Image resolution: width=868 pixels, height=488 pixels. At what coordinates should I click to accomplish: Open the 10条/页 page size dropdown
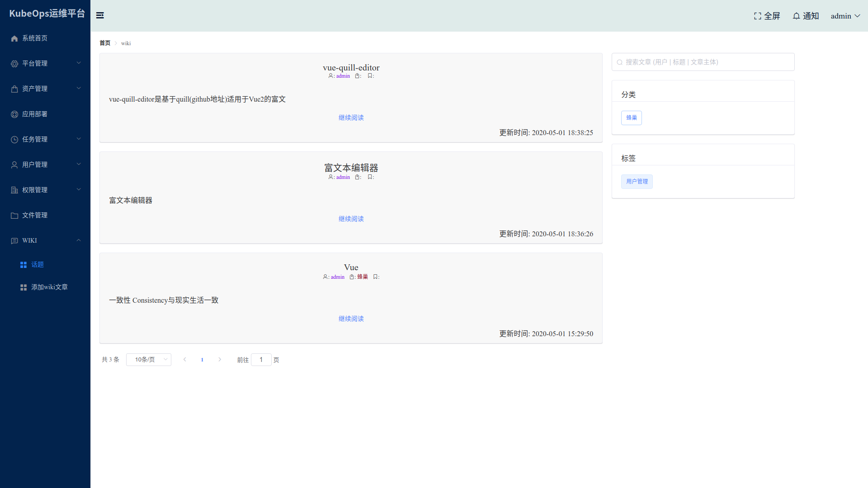click(x=149, y=360)
